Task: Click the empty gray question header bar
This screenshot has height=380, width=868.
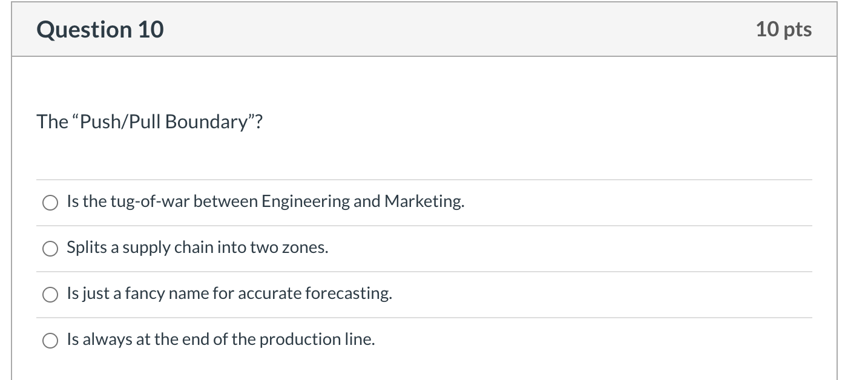Action: point(460,30)
